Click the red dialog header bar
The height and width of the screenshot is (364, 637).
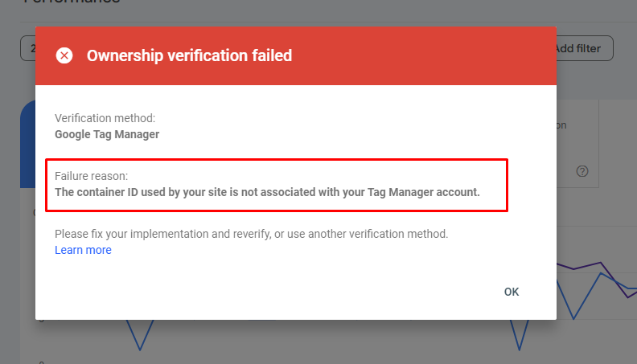[x=296, y=55]
